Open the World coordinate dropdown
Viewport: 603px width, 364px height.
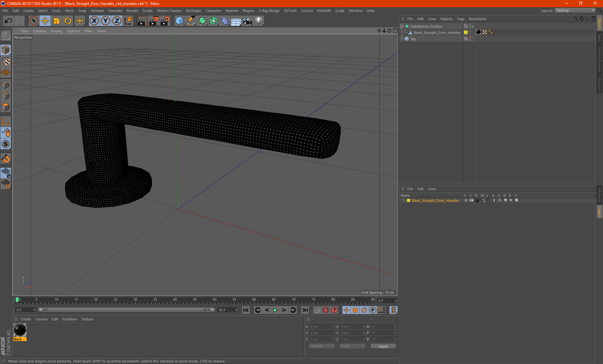(322, 346)
